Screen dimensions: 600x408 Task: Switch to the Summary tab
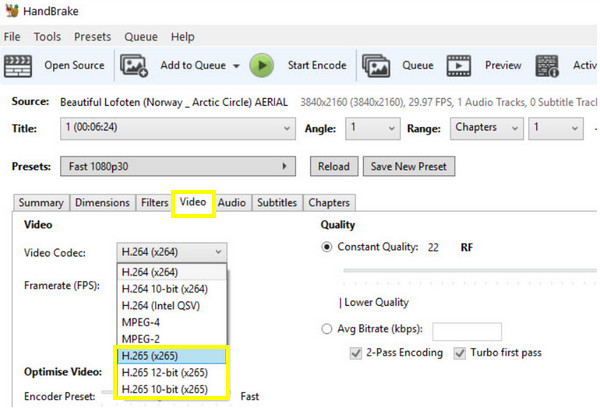(41, 202)
